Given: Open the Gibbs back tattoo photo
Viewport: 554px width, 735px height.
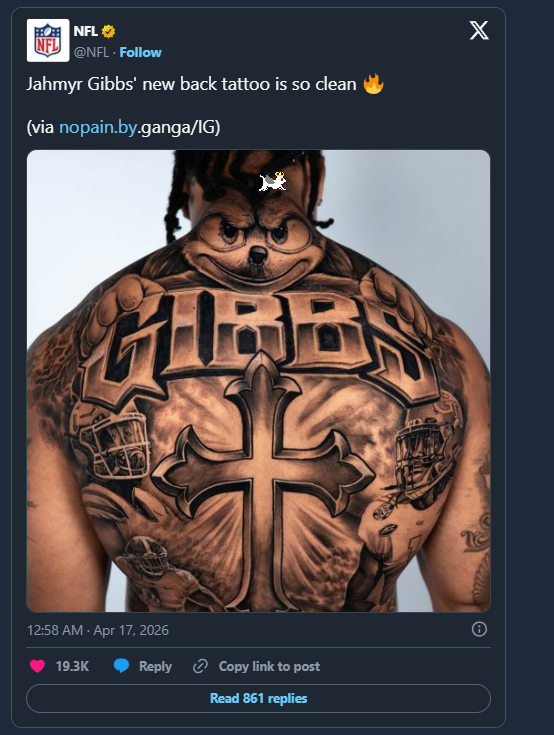Looking at the screenshot, I should click(x=258, y=381).
